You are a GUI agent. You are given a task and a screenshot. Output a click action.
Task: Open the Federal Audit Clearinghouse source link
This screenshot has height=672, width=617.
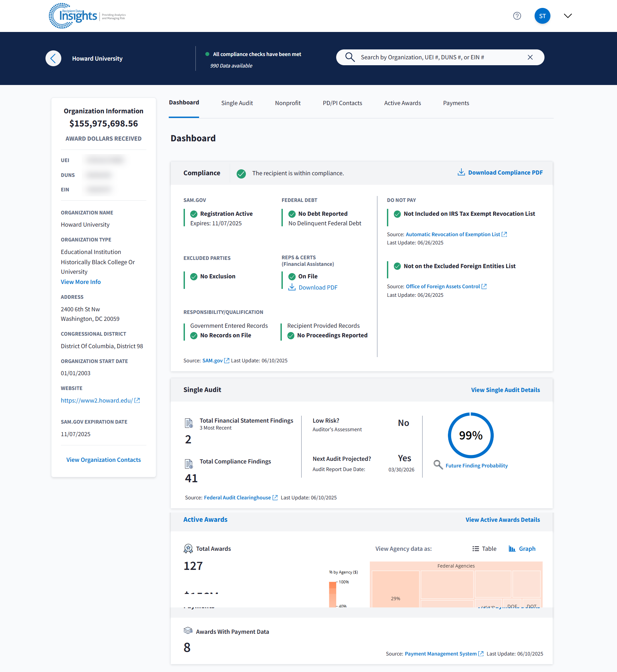click(x=237, y=497)
